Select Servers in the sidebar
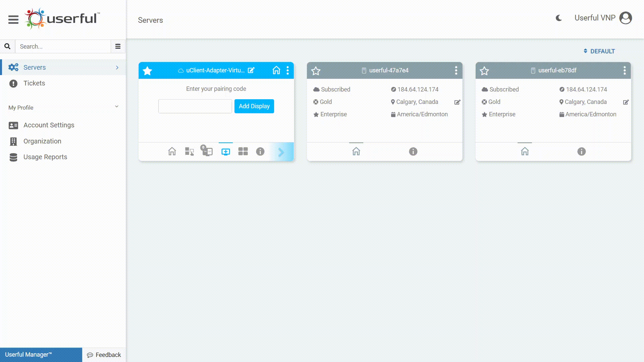This screenshot has height=362, width=644. (x=63, y=67)
